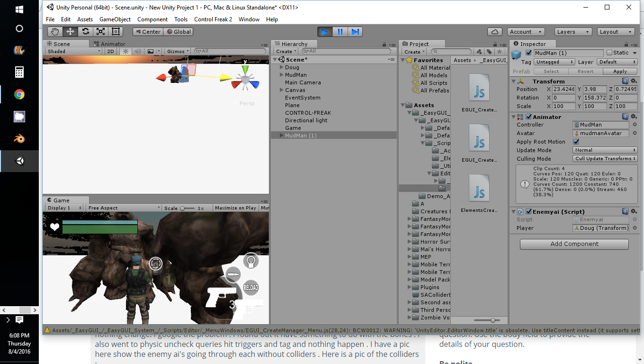Open the GameObject menu
Screen dimensions: 644x364
[115, 19]
